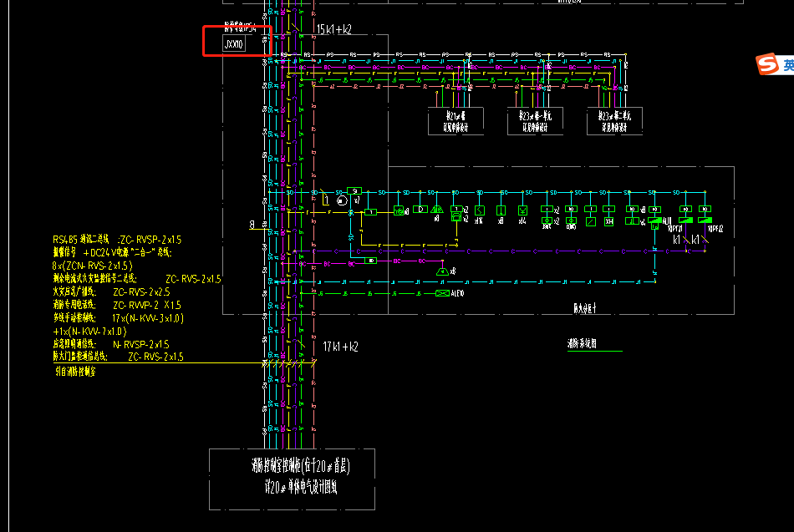Select the 8x(ZCN-RVS-2x1.5) text
The image size is (794, 532).
point(93,266)
